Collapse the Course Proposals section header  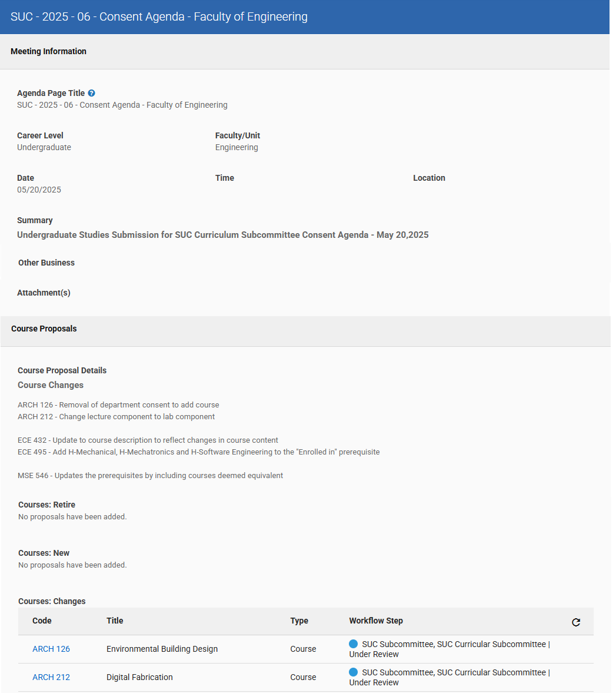click(x=44, y=329)
